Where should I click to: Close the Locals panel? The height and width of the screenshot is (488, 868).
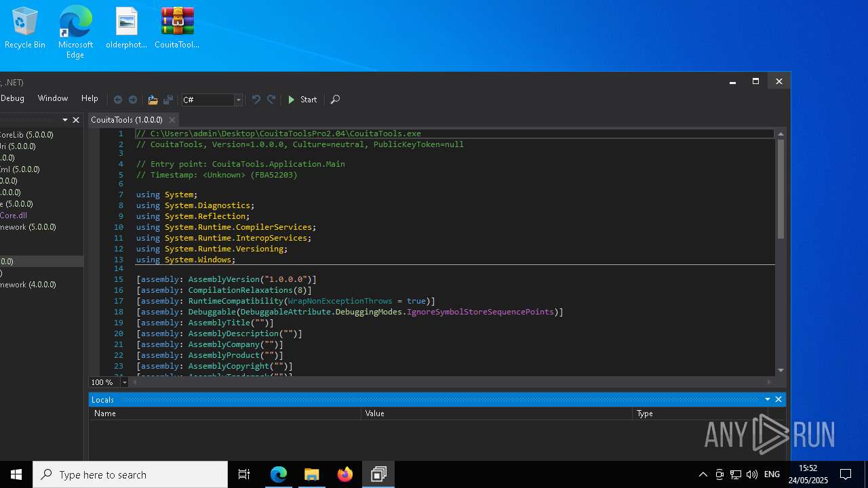[x=778, y=400]
